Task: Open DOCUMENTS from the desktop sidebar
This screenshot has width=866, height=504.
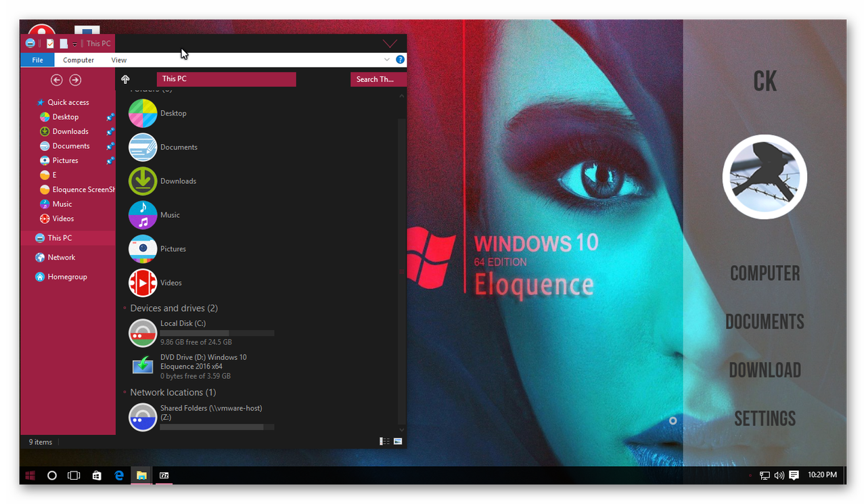Action: (765, 321)
